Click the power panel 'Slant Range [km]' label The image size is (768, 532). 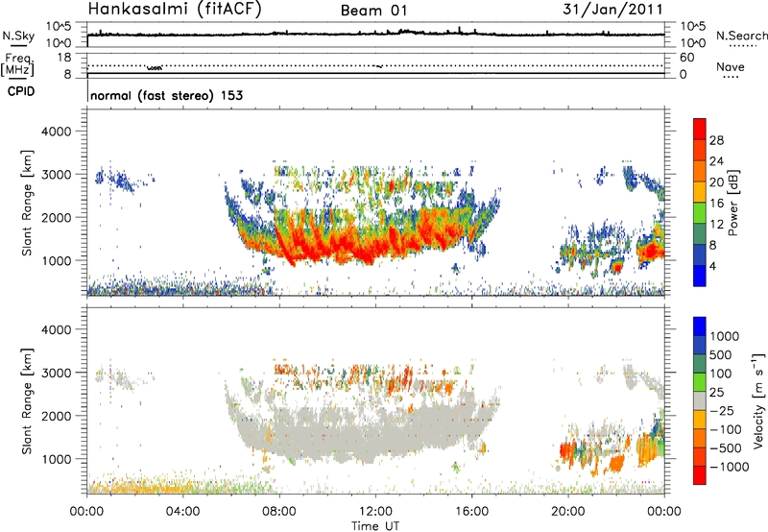(27, 203)
